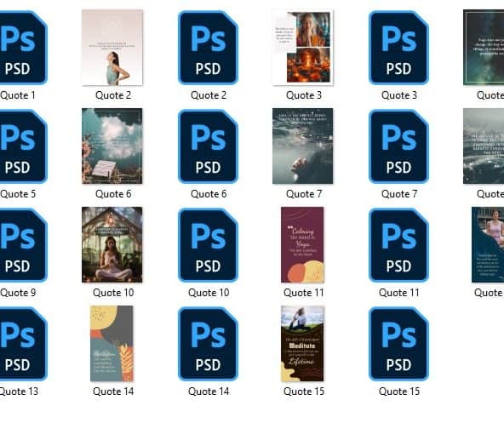Select Quote 6 thumbnail with clouds
The height and width of the screenshot is (423, 504).
tap(112, 146)
